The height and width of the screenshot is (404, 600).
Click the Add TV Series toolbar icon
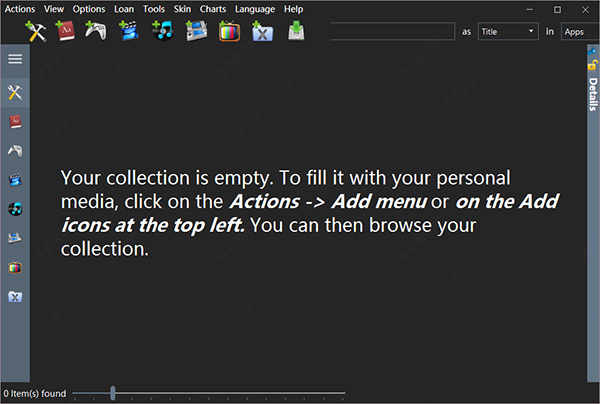pos(229,31)
